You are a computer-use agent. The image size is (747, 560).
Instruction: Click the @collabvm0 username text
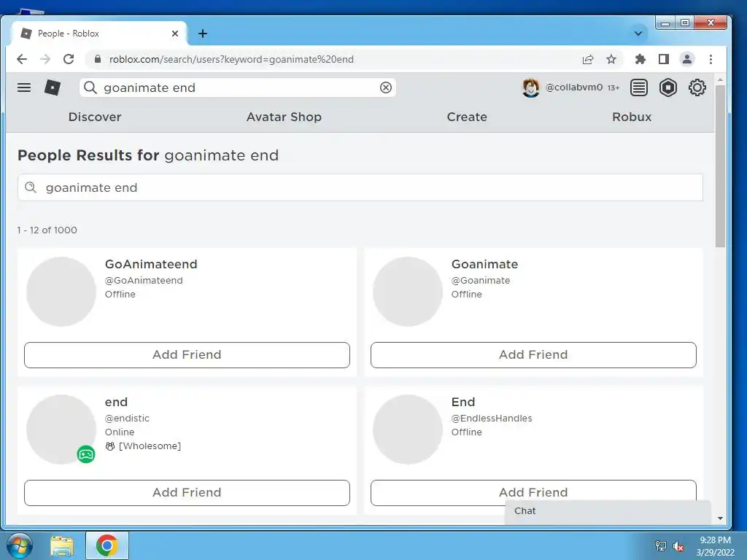(573, 87)
